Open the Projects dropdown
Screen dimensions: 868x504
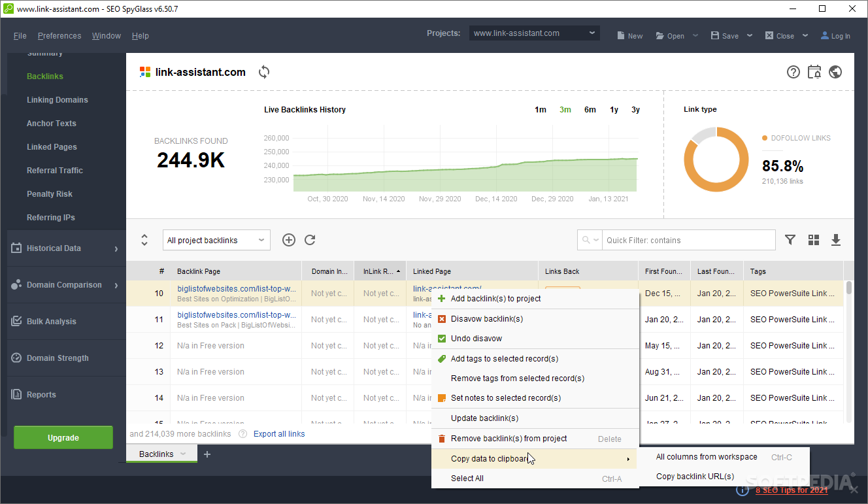pos(535,33)
